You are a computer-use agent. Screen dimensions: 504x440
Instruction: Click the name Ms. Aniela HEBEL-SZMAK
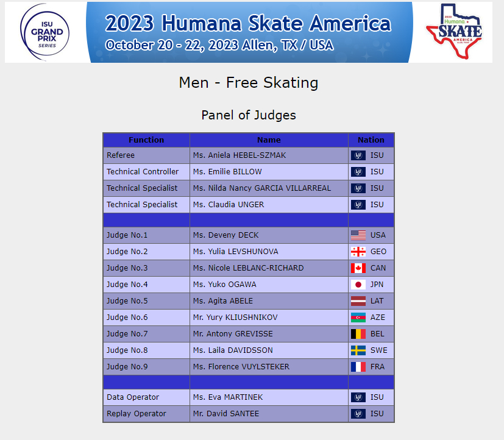click(239, 155)
